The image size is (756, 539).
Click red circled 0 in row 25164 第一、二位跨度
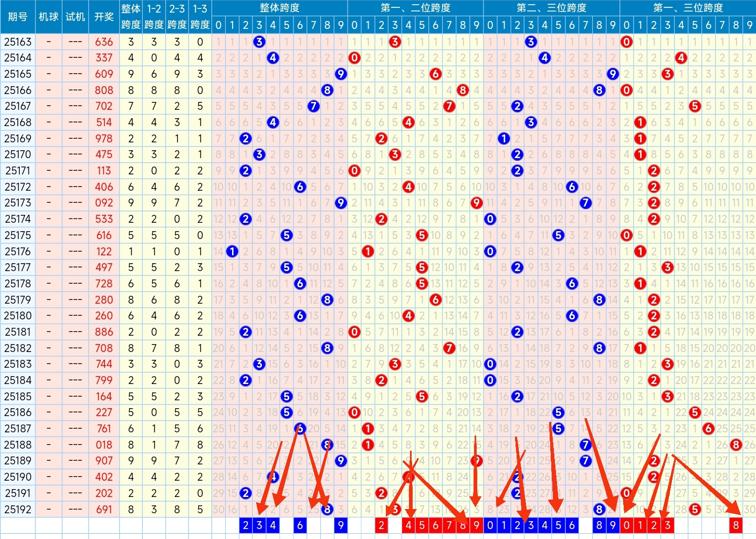click(354, 58)
